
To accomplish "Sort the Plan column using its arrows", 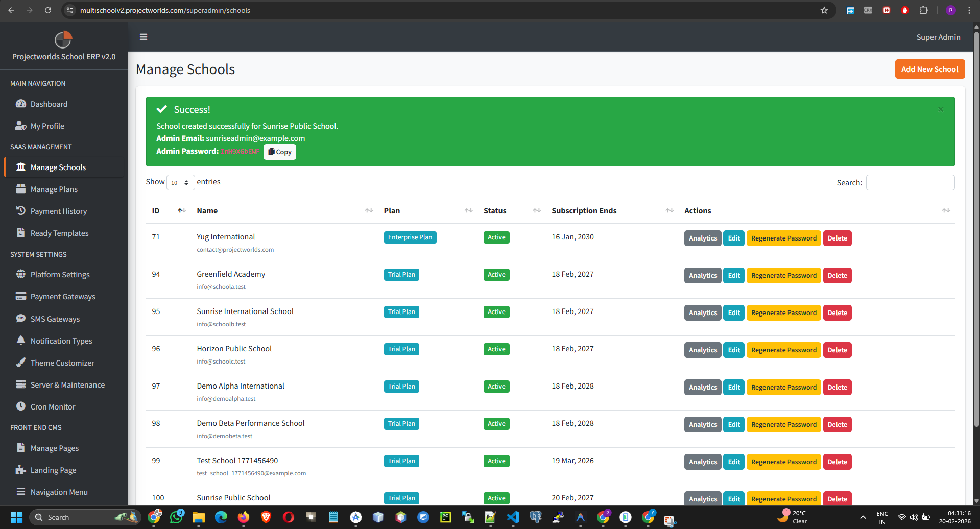I will pos(468,210).
